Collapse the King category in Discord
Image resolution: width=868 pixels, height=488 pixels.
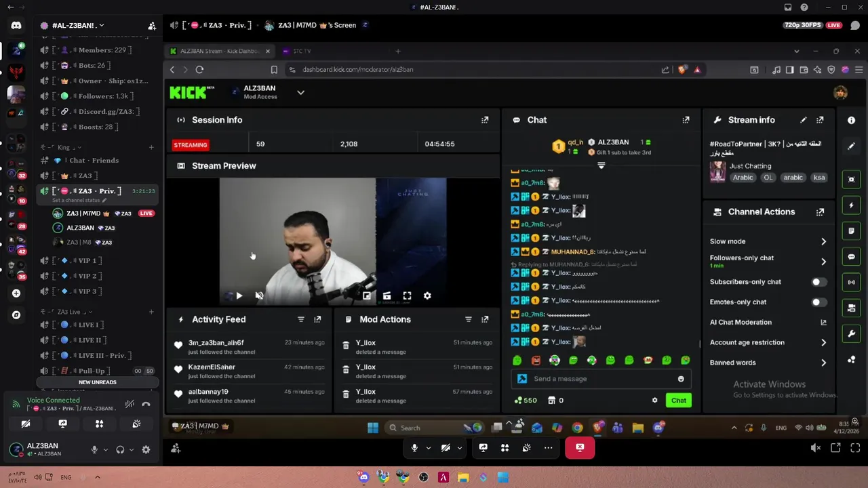click(61, 148)
